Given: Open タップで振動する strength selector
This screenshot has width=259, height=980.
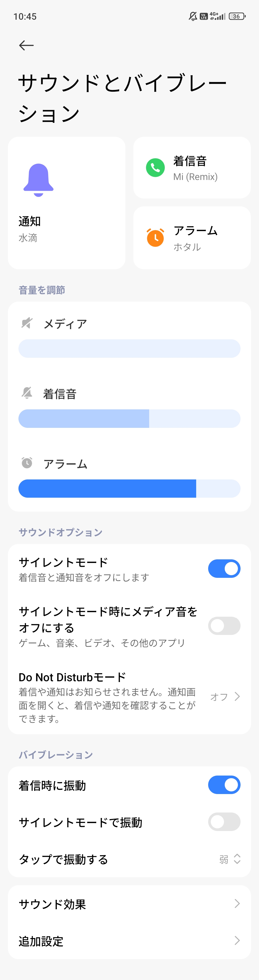Looking at the screenshot, I should 230,859.
